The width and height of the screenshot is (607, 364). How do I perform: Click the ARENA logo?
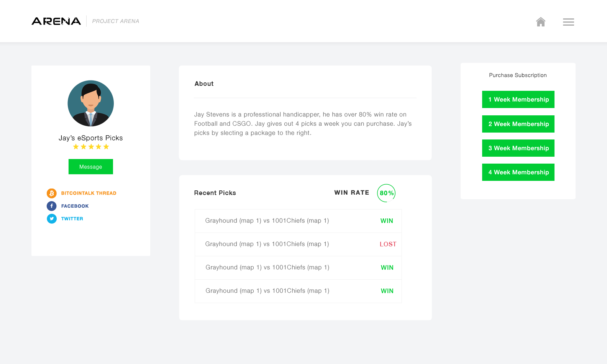[56, 21]
